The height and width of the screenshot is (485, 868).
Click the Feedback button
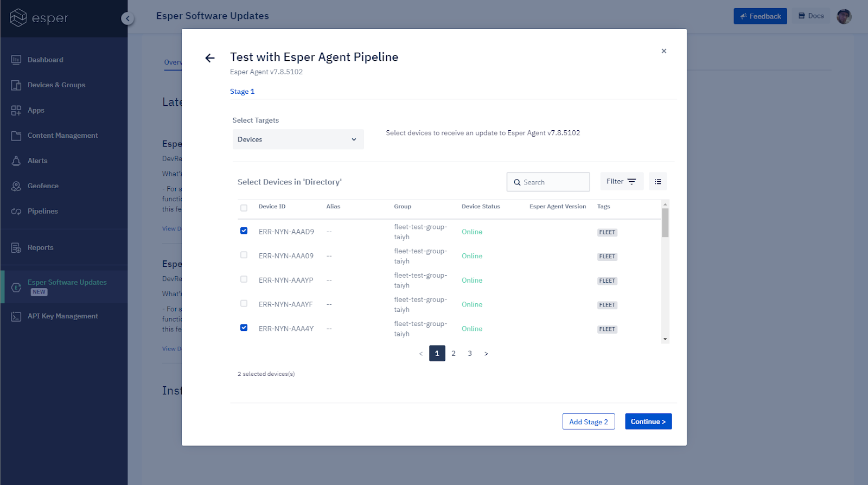point(761,16)
